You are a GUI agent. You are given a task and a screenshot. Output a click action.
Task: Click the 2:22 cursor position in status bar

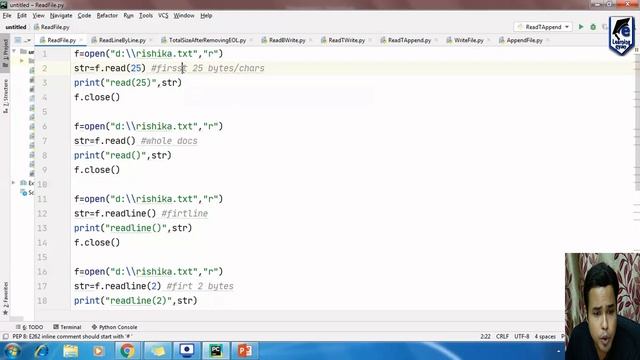point(485,336)
